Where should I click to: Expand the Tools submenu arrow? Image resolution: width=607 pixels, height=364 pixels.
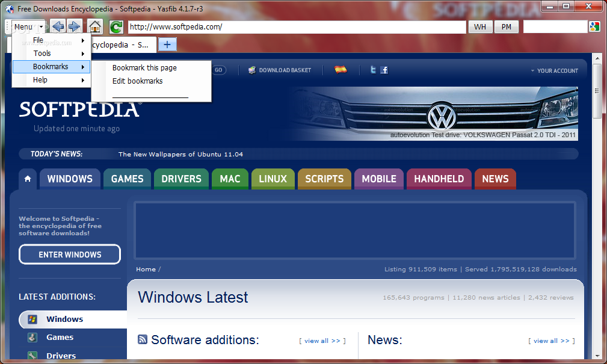(83, 54)
